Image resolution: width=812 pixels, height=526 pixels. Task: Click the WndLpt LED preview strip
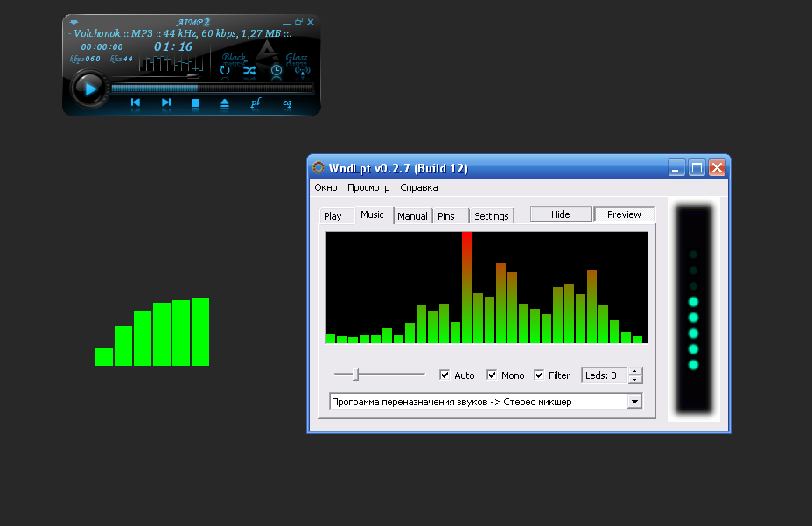pyautogui.click(x=693, y=309)
